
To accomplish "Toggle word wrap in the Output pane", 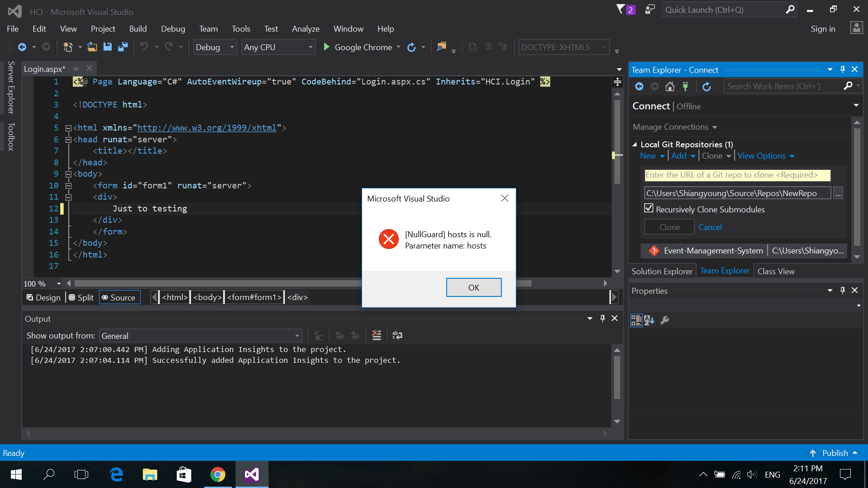I will point(397,335).
